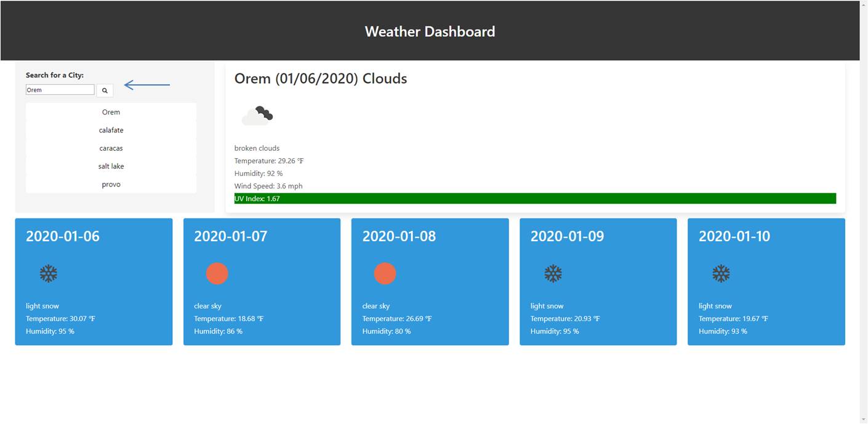Select provo from the search history

[x=111, y=185]
